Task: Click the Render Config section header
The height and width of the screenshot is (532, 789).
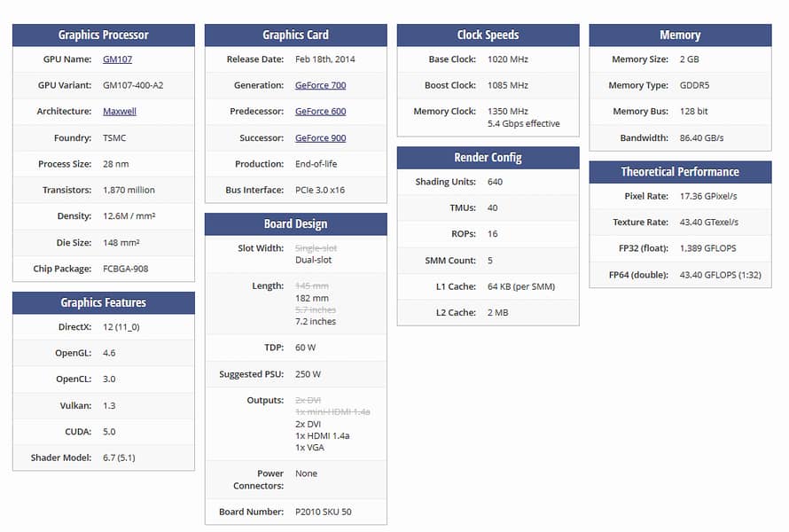Action: pyautogui.click(x=488, y=158)
